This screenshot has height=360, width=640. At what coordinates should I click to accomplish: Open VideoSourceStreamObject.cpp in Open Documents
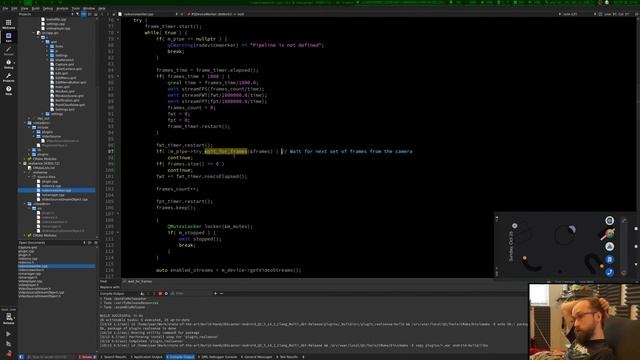pyautogui.click(x=41, y=292)
